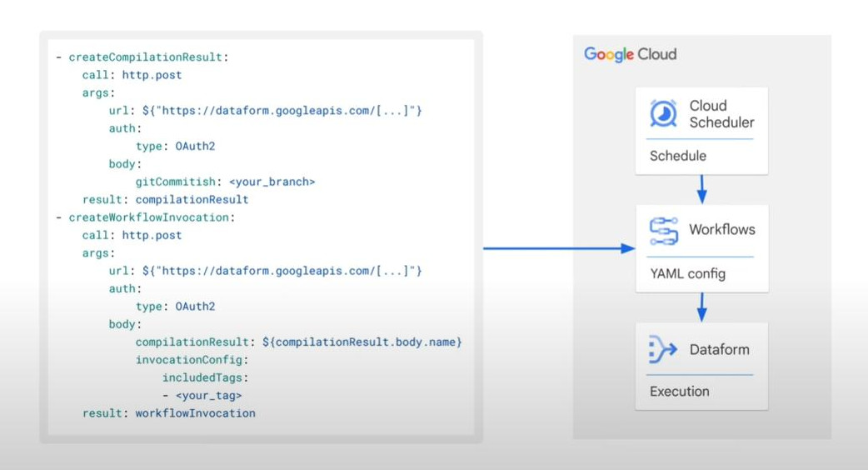The image size is (868, 470).
Task: Select the "Dataform" label in diagram
Action: tap(719, 350)
